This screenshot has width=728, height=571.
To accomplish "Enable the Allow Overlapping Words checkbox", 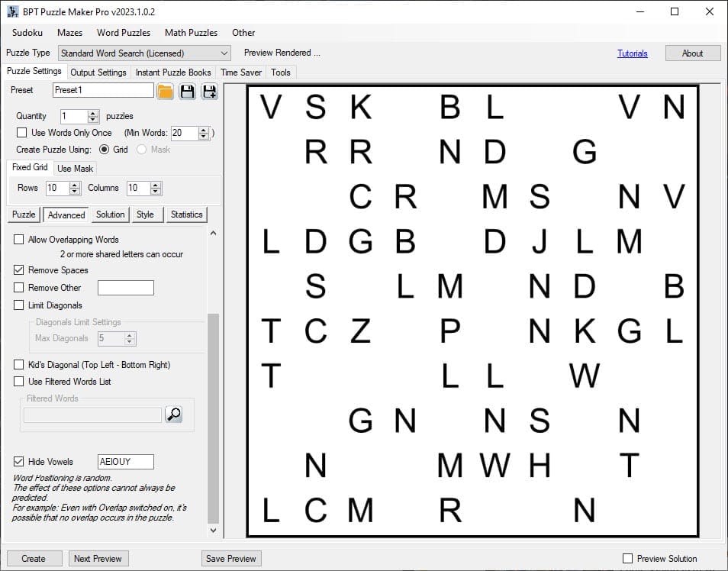I will [19, 240].
